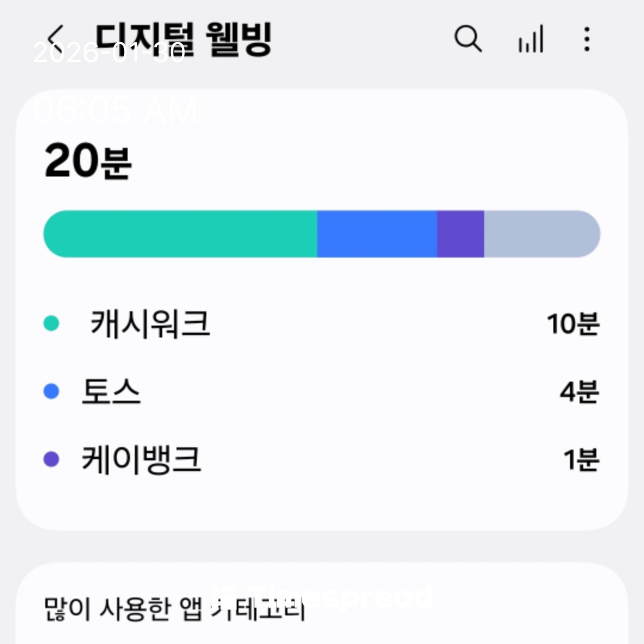
Task: Click the 4분 duration for 토스
Action: pyautogui.click(x=578, y=392)
